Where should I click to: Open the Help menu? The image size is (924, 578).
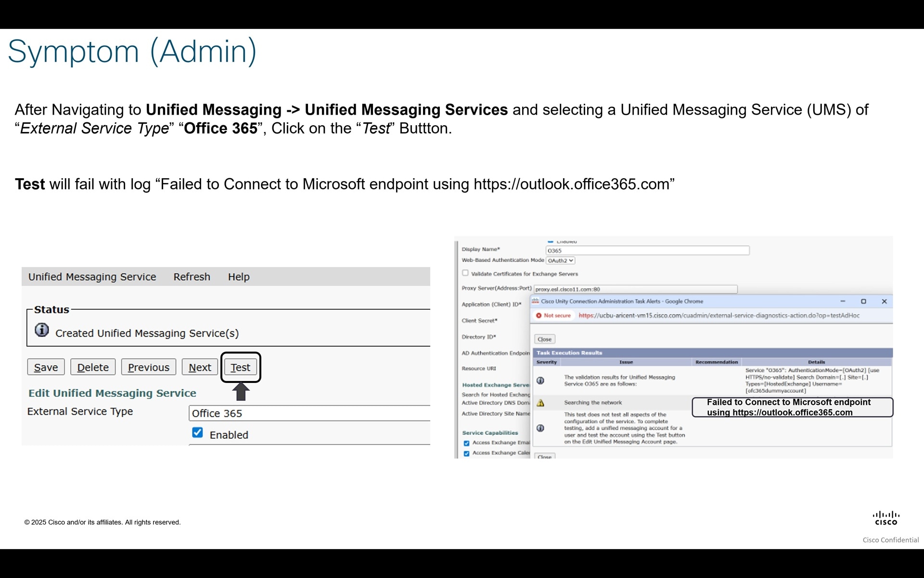coord(238,277)
